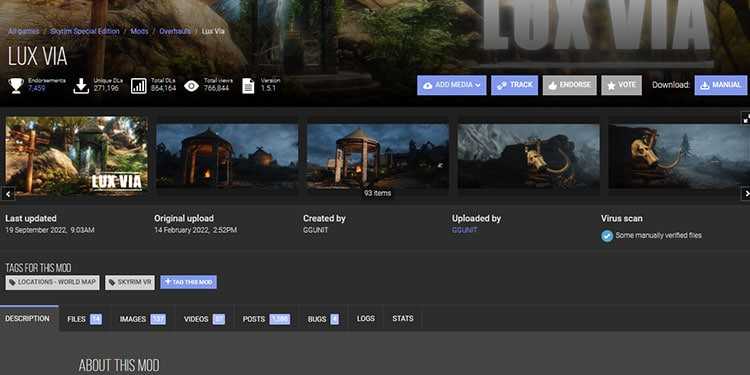This screenshot has width=750, height=375.
Task: Add a tag using Tag This Mod
Action: tap(188, 282)
